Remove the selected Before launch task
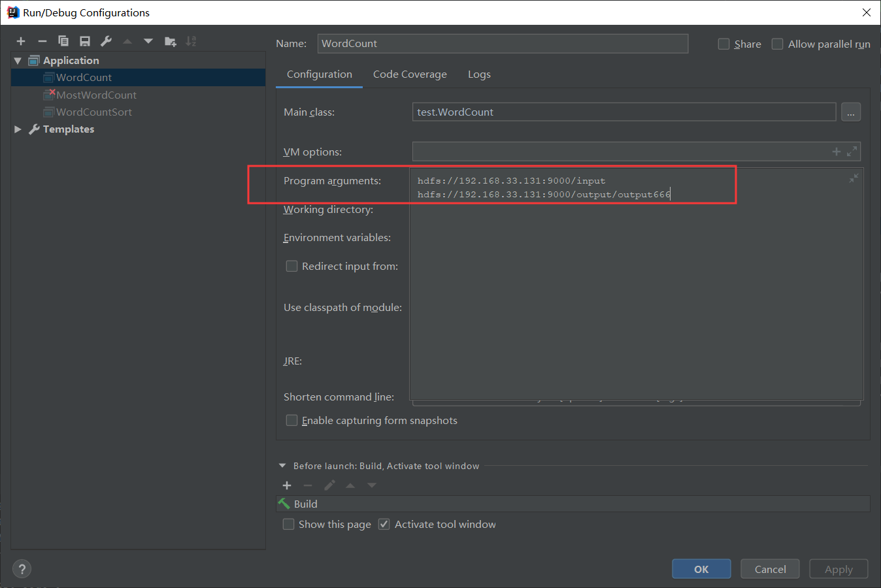This screenshot has height=588, width=881. (308, 485)
